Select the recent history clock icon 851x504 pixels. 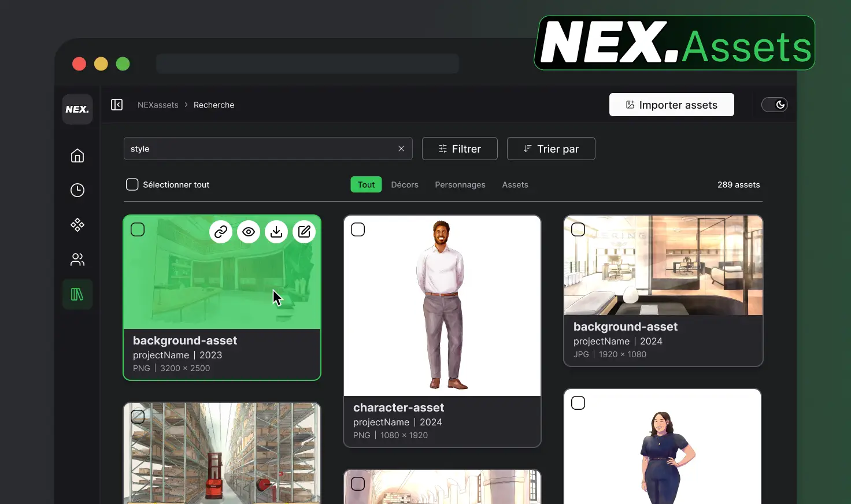click(77, 190)
